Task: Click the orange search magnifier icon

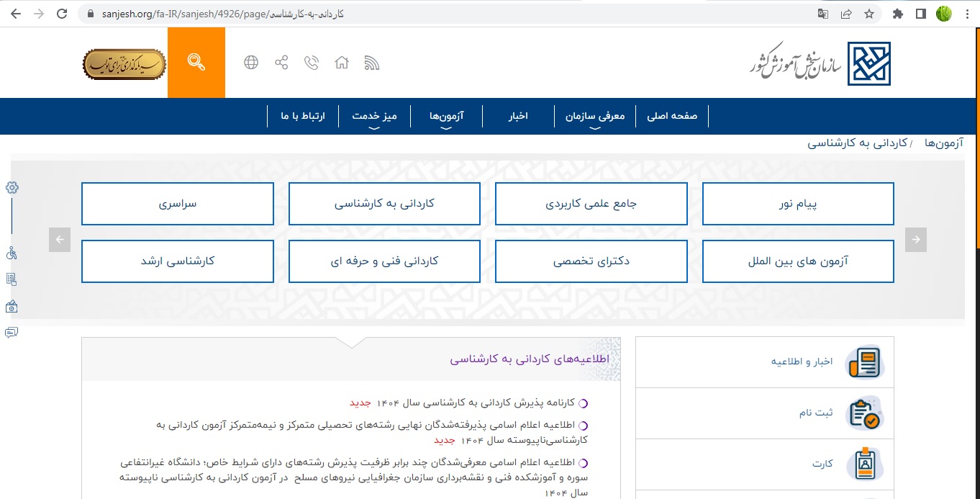Action: pos(196,63)
